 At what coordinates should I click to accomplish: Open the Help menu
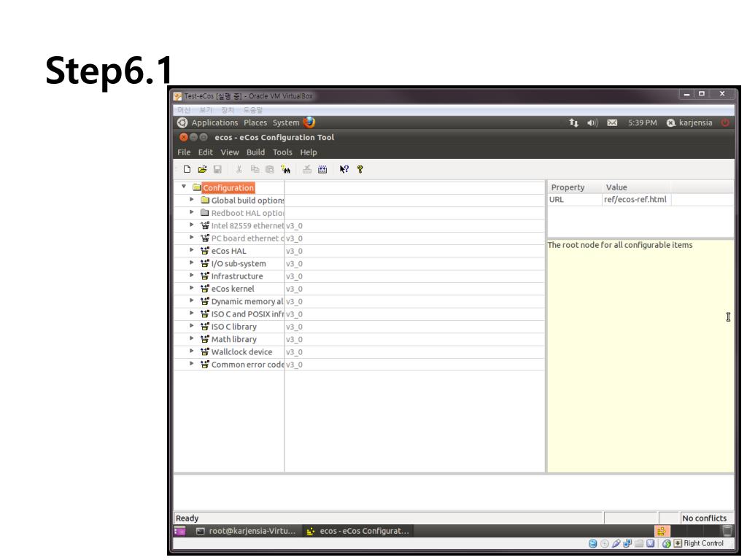coord(309,152)
